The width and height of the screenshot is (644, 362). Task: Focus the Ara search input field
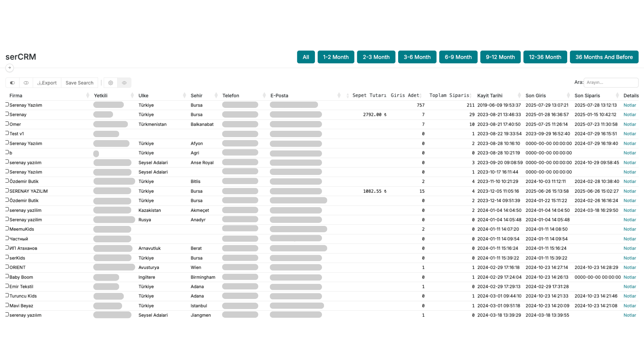(611, 82)
